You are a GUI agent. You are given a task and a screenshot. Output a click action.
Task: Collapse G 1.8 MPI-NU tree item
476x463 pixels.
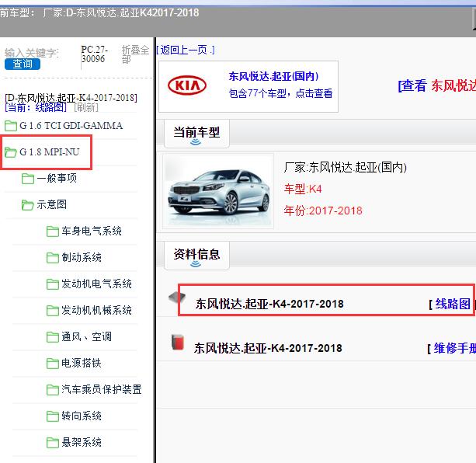[x=50, y=151]
